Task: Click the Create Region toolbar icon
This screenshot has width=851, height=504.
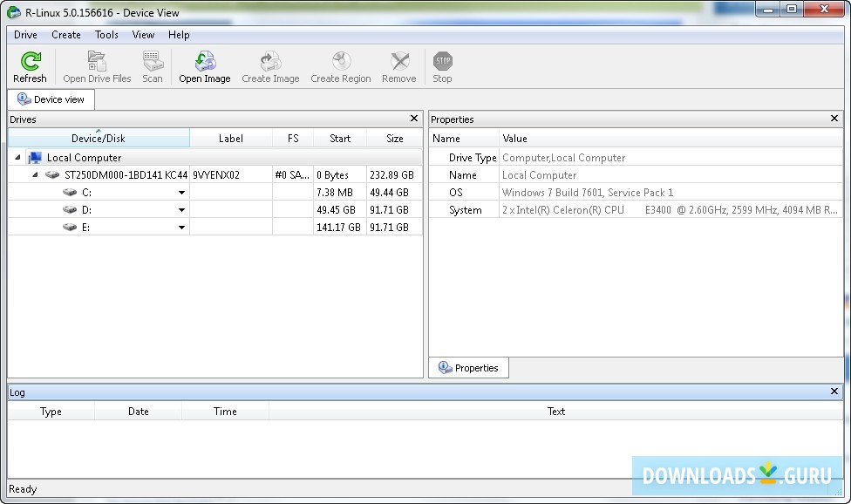Action: pyautogui.click(x=342, y=61)
